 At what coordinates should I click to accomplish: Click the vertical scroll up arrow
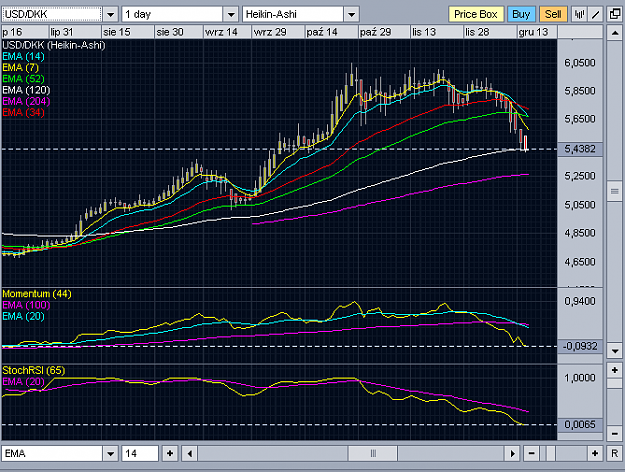pos(615,33)
